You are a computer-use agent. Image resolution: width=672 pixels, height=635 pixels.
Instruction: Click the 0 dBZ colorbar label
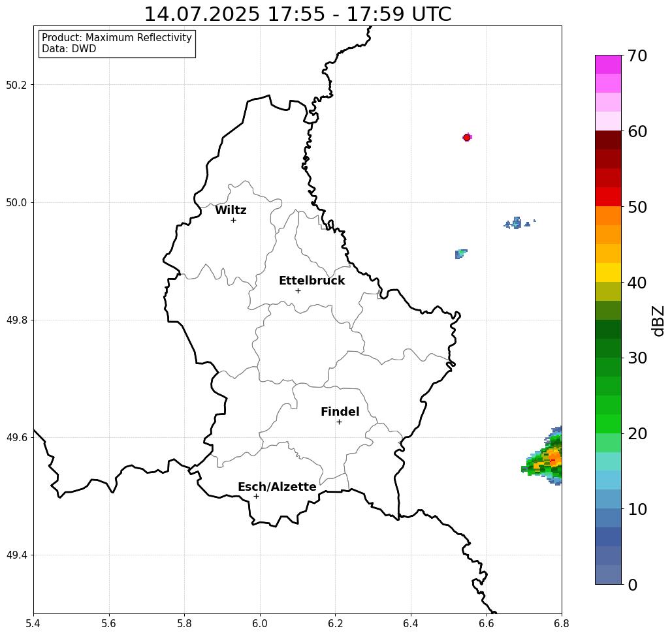point(633,585)
